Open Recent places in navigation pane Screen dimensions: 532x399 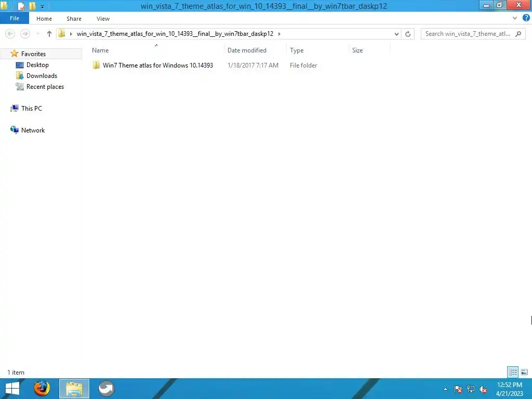click(x=45, y=87)
